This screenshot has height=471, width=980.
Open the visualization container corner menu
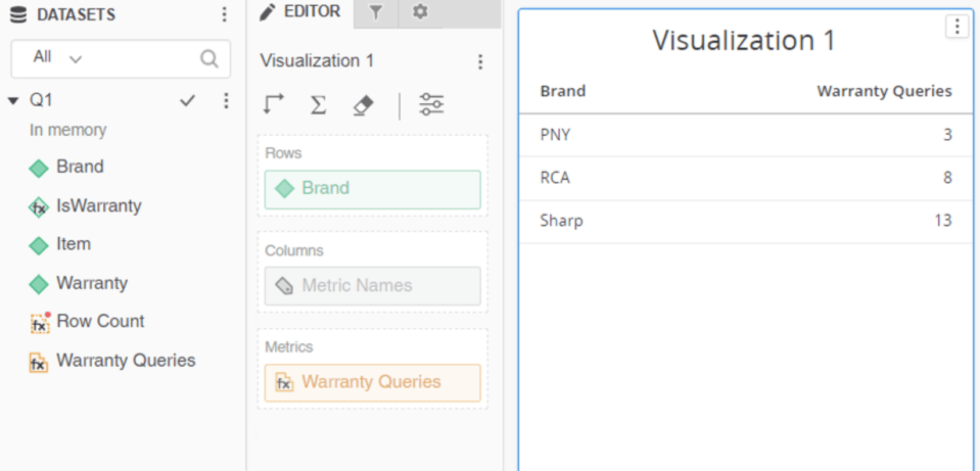pyautogui.click(x=957, y=26)
